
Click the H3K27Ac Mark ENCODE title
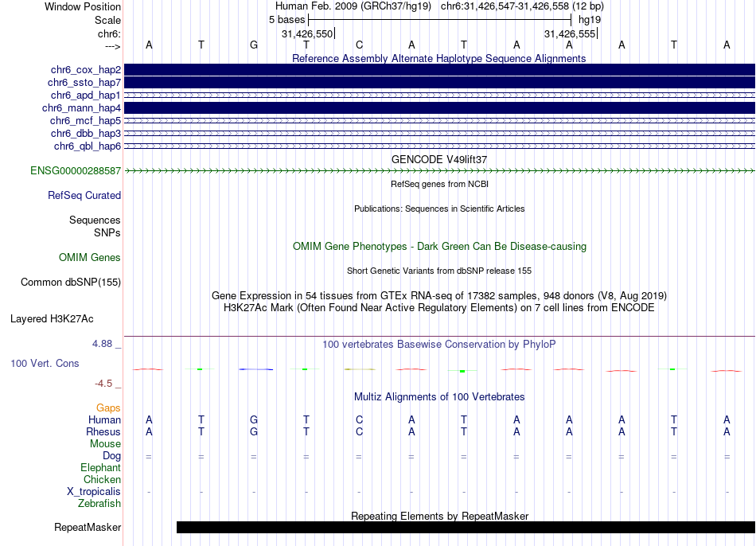pyautogui.click(x=439, y=308)
